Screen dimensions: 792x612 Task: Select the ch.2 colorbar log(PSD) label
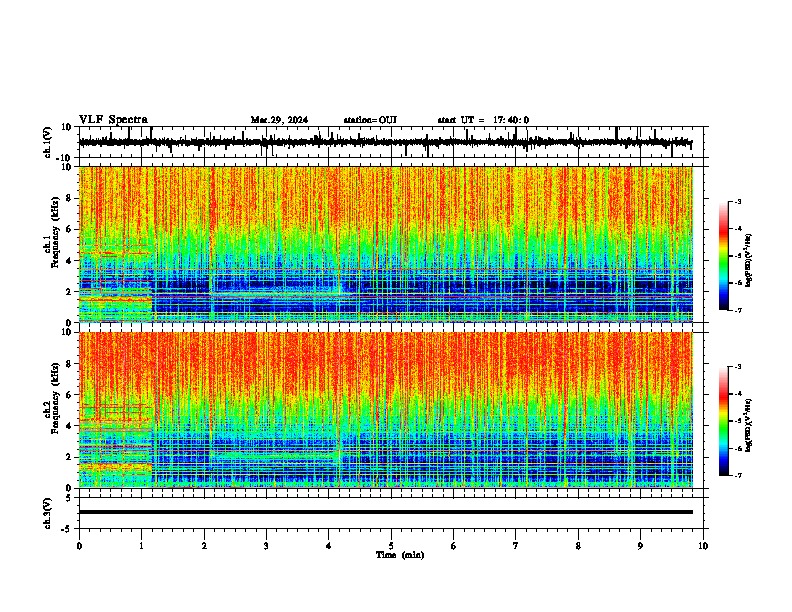[748, 426]
